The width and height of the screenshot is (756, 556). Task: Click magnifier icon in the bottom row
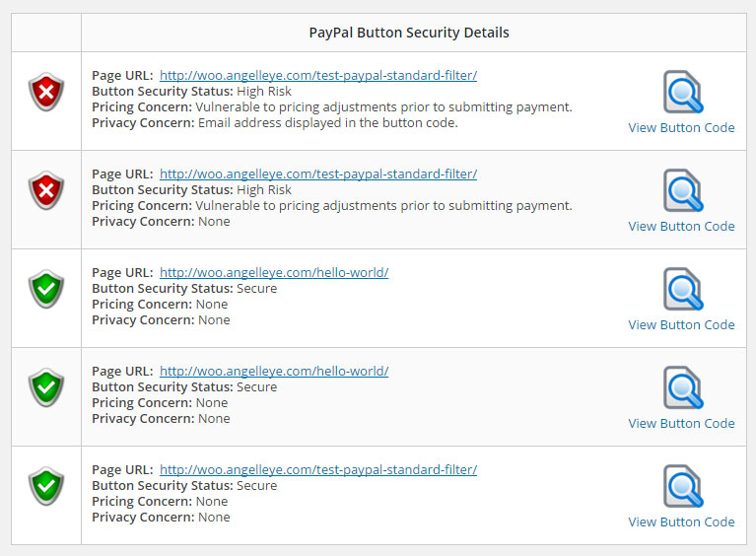click(682, 487)
